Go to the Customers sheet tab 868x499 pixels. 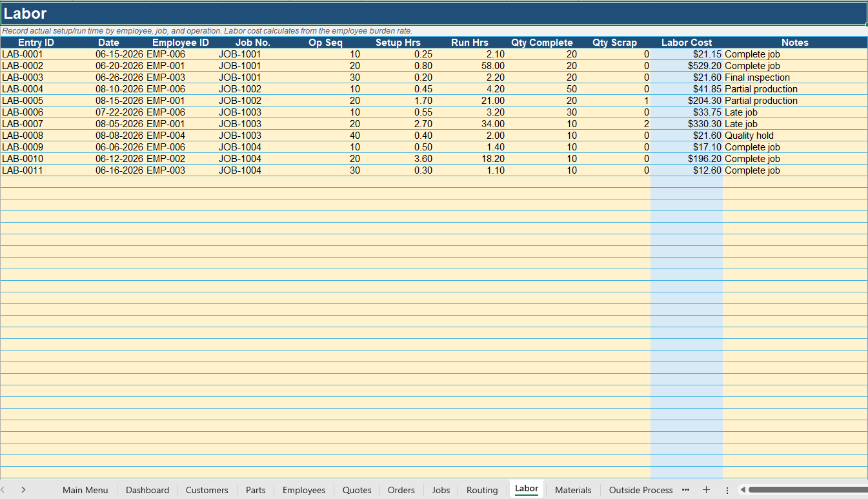coord(207,490)
